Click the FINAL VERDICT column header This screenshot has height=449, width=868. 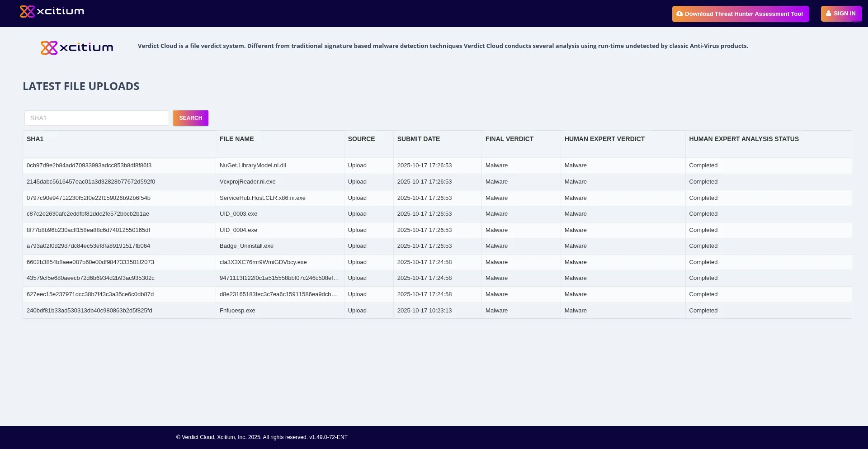pyautogui.click(x=509, y=139)
